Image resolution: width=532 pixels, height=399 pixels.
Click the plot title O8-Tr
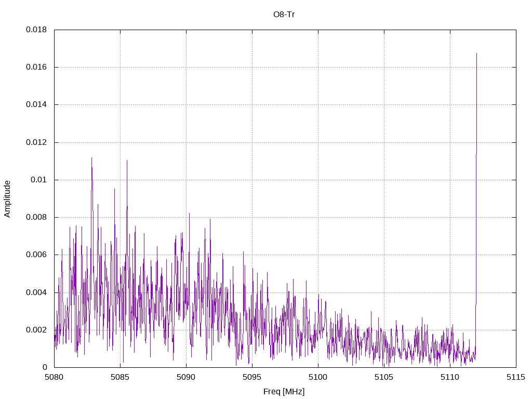[x=284, y=15]
